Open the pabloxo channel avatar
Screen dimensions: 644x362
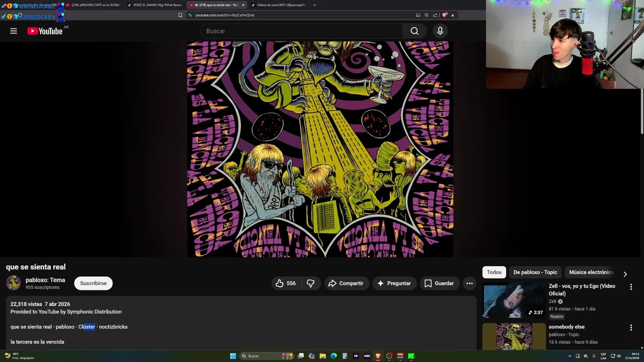click(x=14, y=283)
